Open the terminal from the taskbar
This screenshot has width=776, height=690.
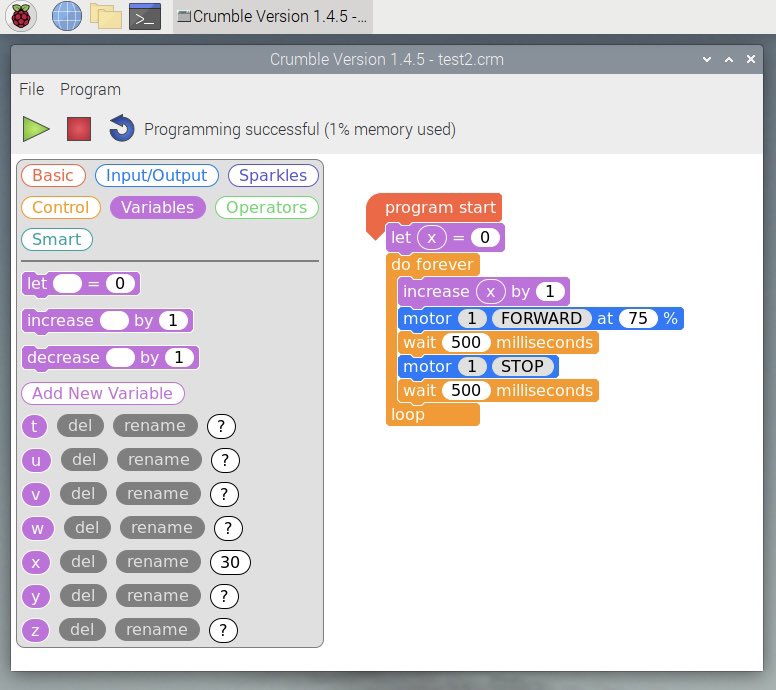pos(145,16)
